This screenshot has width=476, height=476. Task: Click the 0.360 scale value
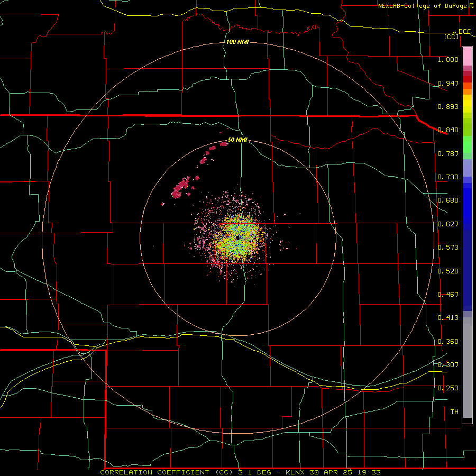pyautogui.click(x=448, y=342)
